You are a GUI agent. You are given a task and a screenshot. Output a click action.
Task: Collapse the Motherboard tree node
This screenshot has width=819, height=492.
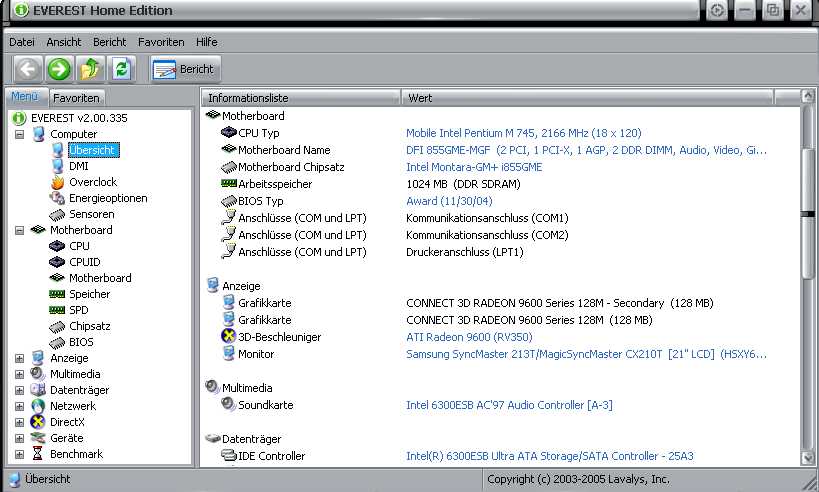[19, 230]
